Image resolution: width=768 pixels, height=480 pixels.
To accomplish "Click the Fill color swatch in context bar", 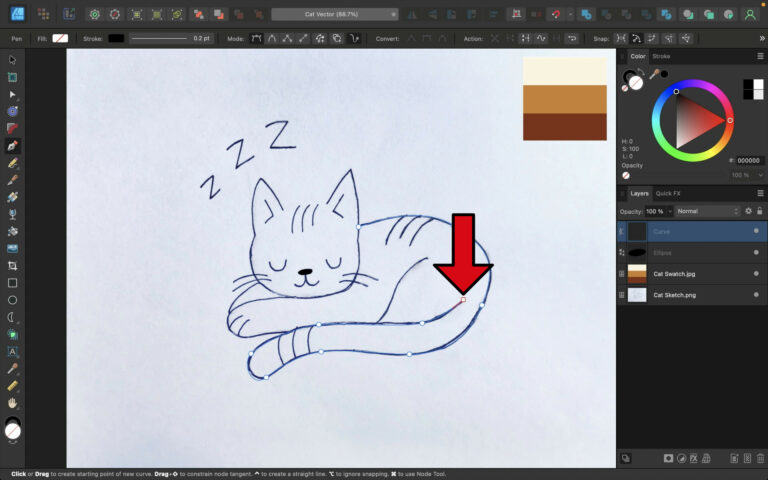I will point(60,38).
